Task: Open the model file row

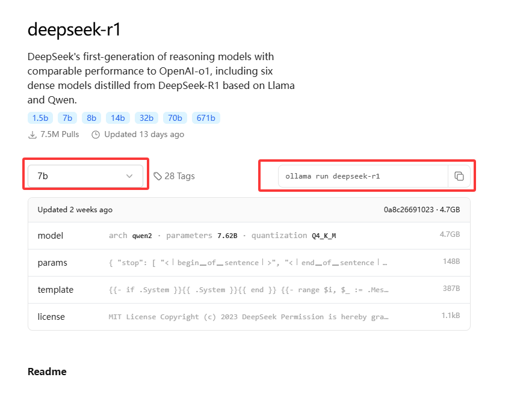Action: [249, 236]
